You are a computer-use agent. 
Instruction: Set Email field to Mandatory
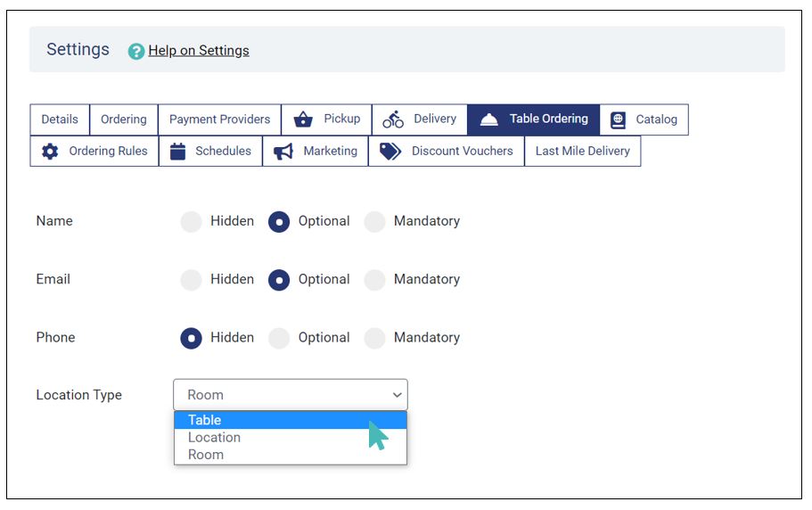[374, 280]
